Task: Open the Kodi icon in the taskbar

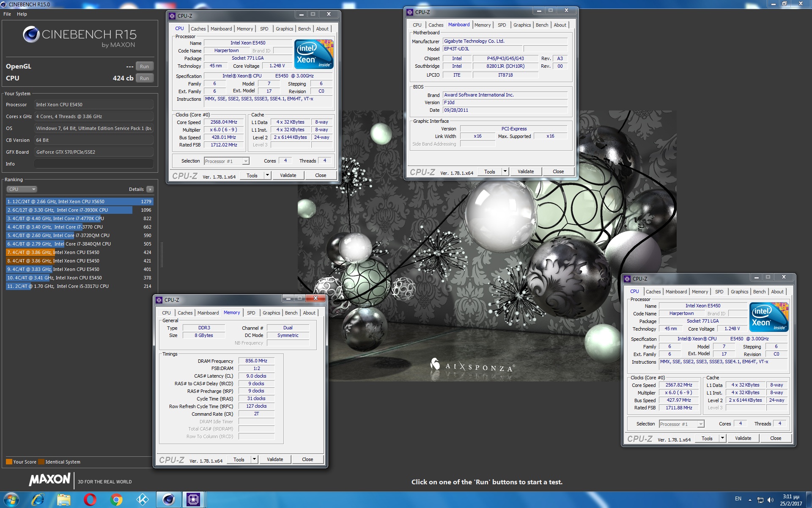Action: tap(143, 500)
